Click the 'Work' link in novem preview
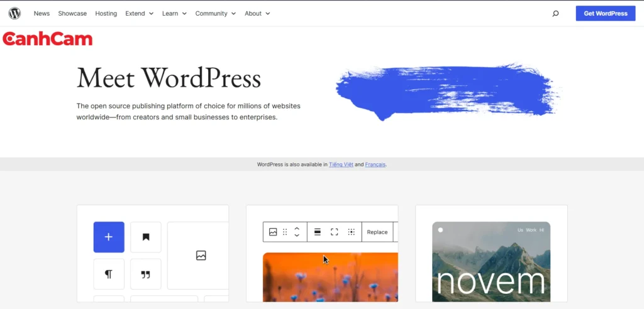This screenshot has width=644, height=309. [531, 230]
